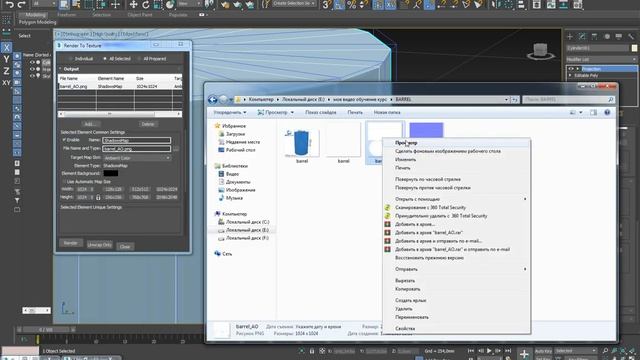Toggle the width/height aspect lock icon
The height and width of the screenshot is (360, 640).
coord(98,197)
